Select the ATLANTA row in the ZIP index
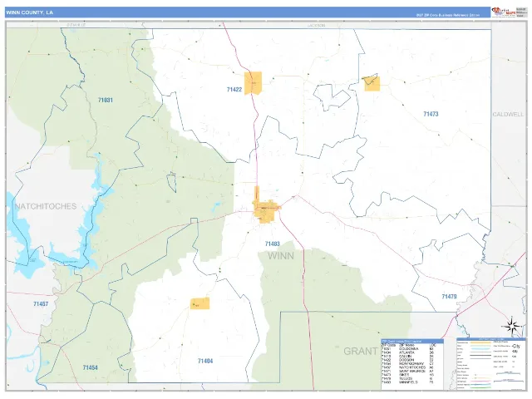Image resolution: width=532 pixels, height=399 pixels. click(x=409, y=352)
